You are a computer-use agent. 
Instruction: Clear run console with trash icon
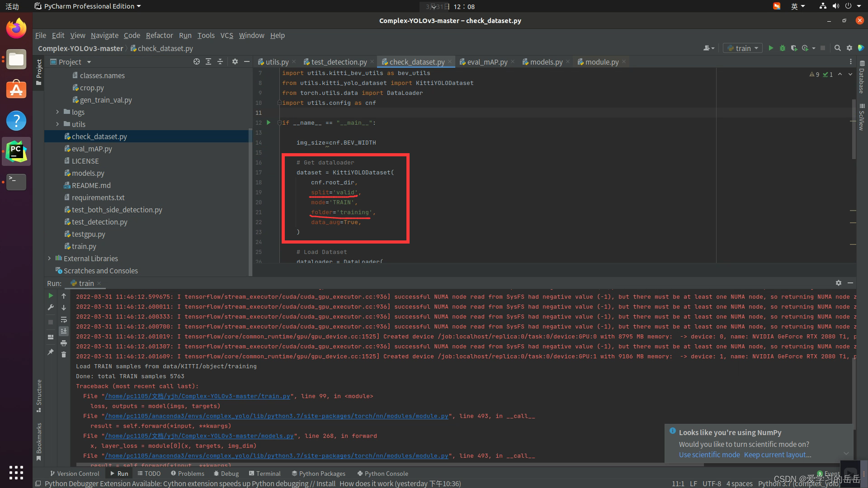tap(64, 355)
